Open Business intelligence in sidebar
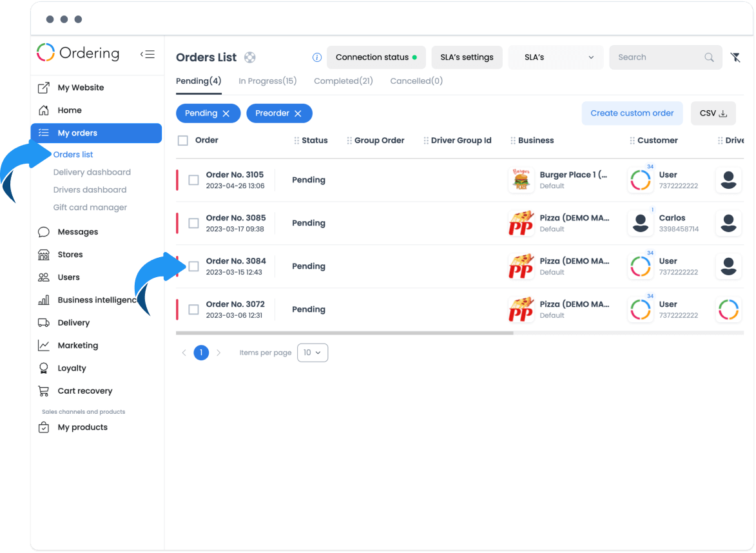Screen dimensions: 756x553 [97, 300]
